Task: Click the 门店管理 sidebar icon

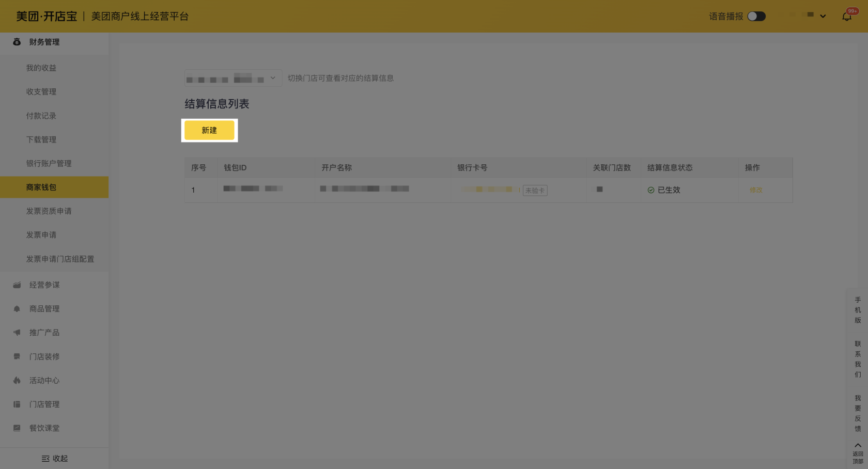Action: 17,404
